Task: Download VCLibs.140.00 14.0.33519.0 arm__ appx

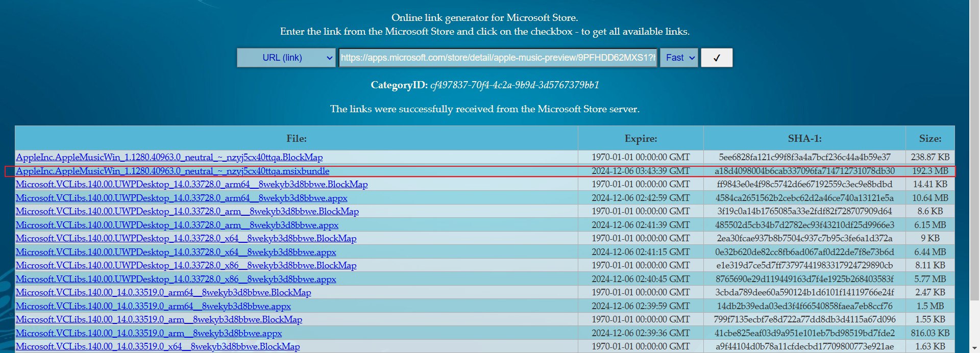Action: click(149, 333)
